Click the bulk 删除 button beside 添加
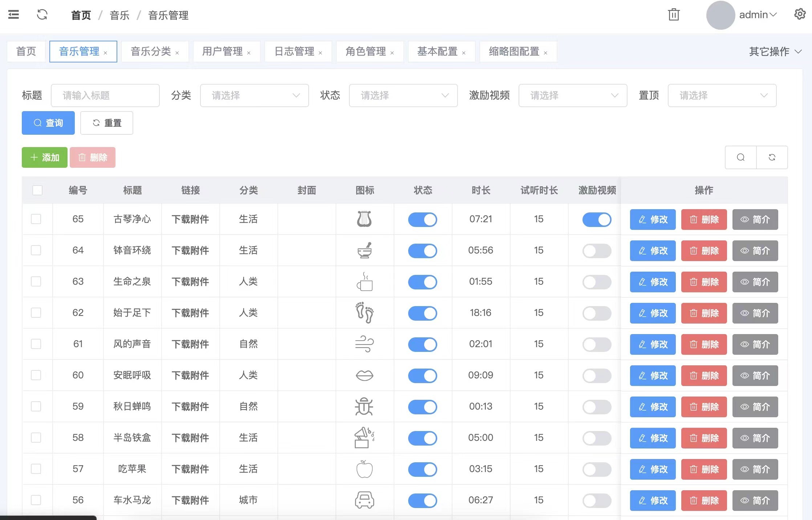Screen dimensions: 812x520 (x=93, y=157)
